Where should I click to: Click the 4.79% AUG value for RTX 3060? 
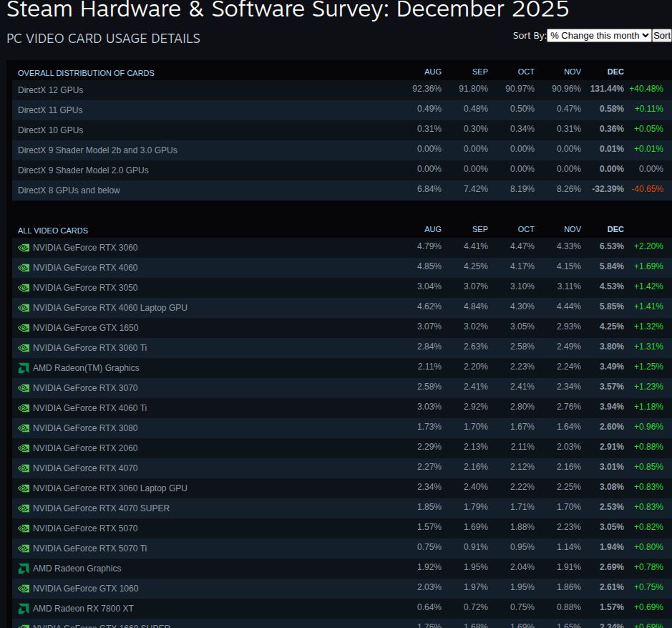click(x=429, y=246)
